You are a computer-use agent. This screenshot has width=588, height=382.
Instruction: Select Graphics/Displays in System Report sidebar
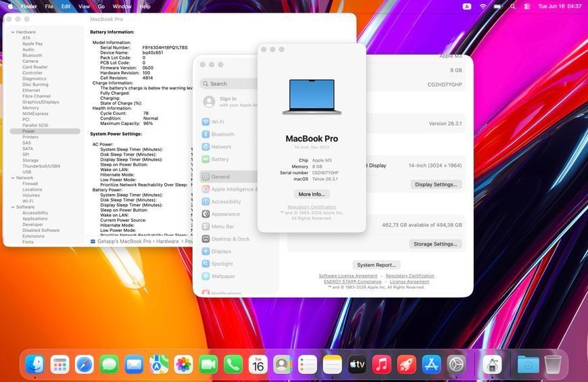(x=41, y=101)
